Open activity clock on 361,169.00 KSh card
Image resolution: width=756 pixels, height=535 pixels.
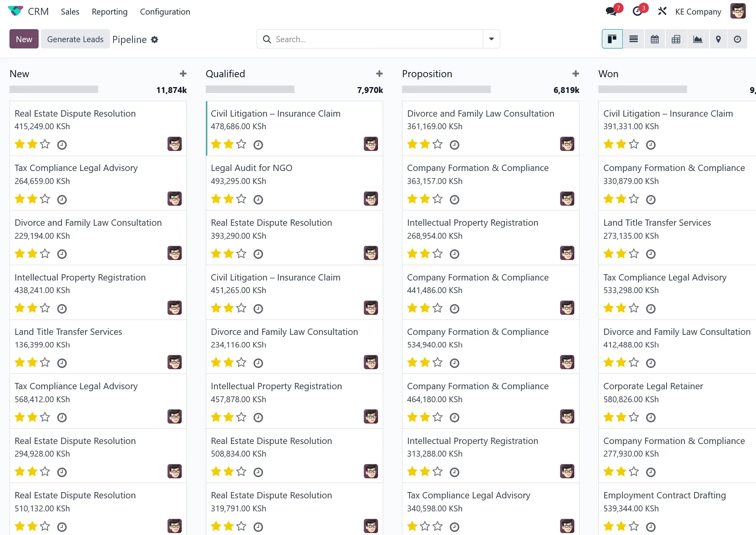[x=454, y=145]
